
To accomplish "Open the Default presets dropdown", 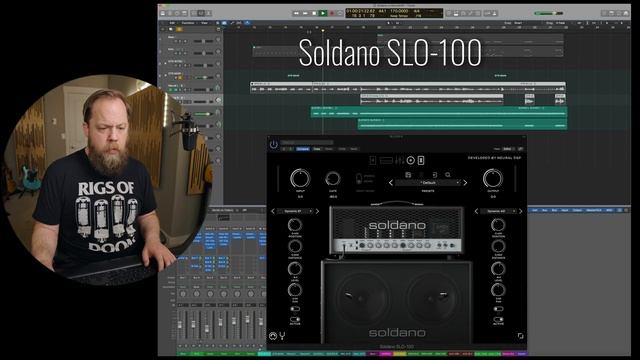I will (428, 183).
